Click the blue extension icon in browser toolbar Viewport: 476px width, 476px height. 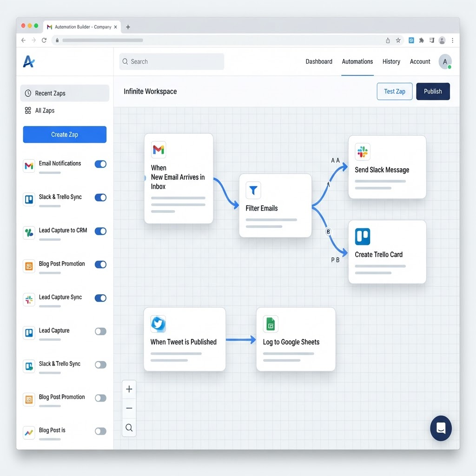[x=411, y=40]
